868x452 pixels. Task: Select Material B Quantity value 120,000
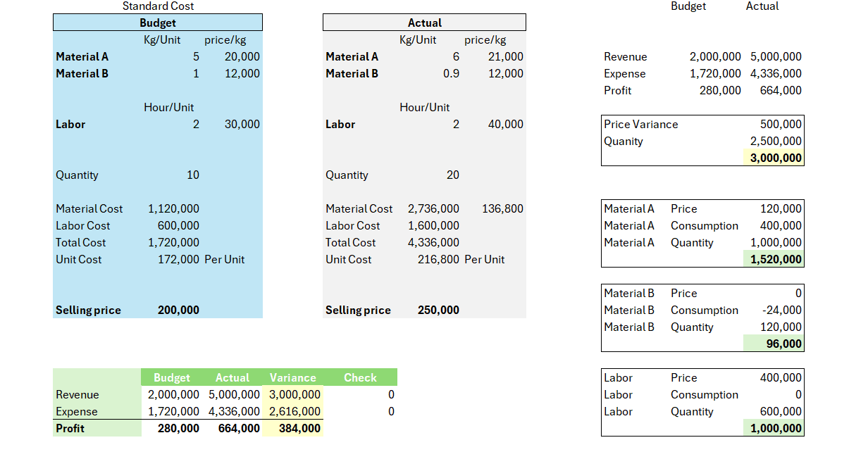click(781, 327)
